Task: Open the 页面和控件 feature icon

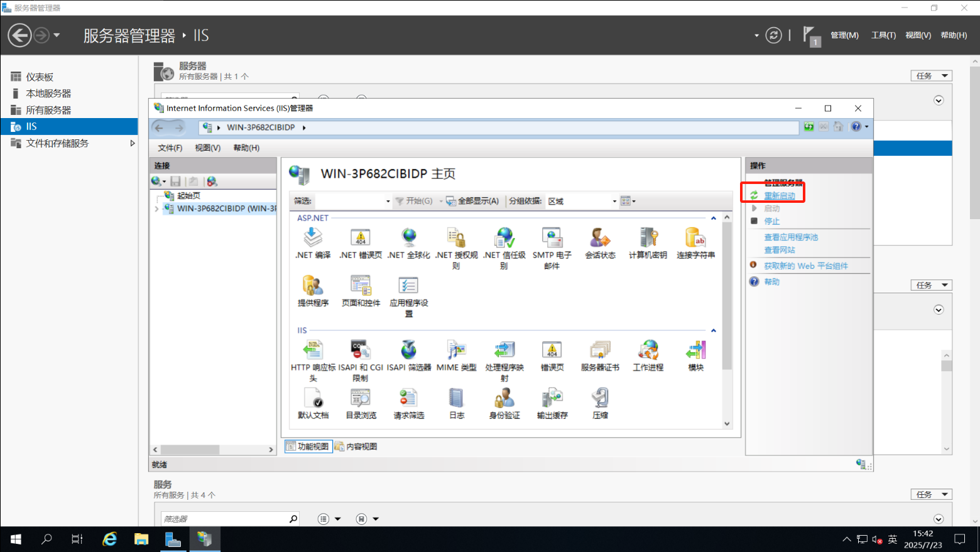Action: [361, 285]
